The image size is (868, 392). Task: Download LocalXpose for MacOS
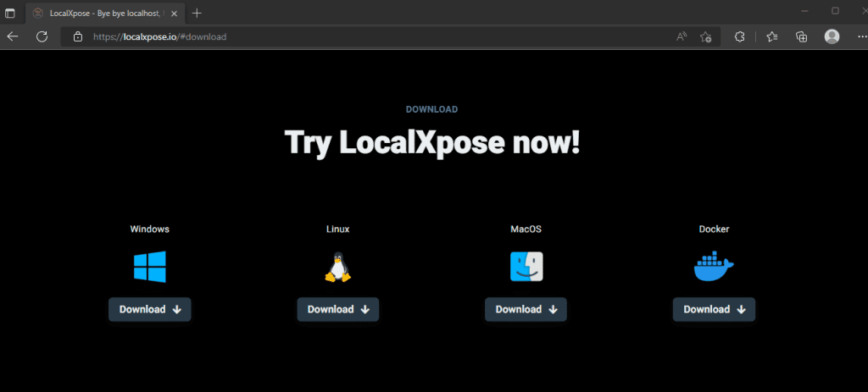(526, 310)
